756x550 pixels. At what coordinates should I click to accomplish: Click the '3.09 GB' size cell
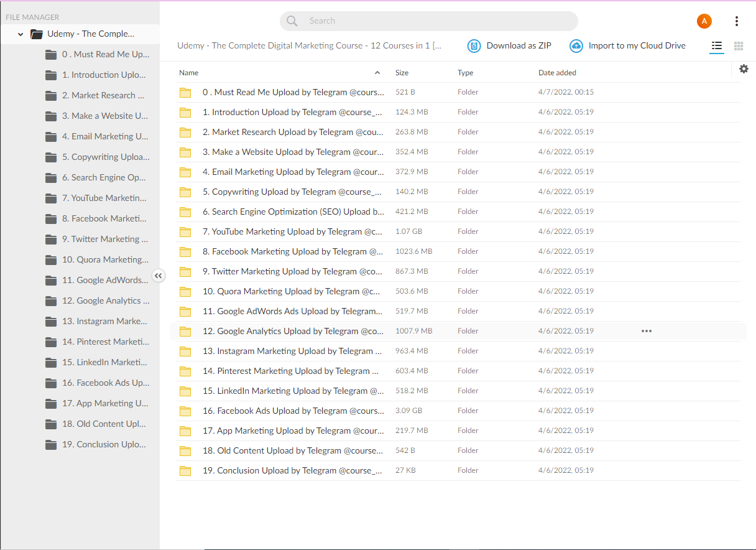pyautogui.click(x=408, y=411)
